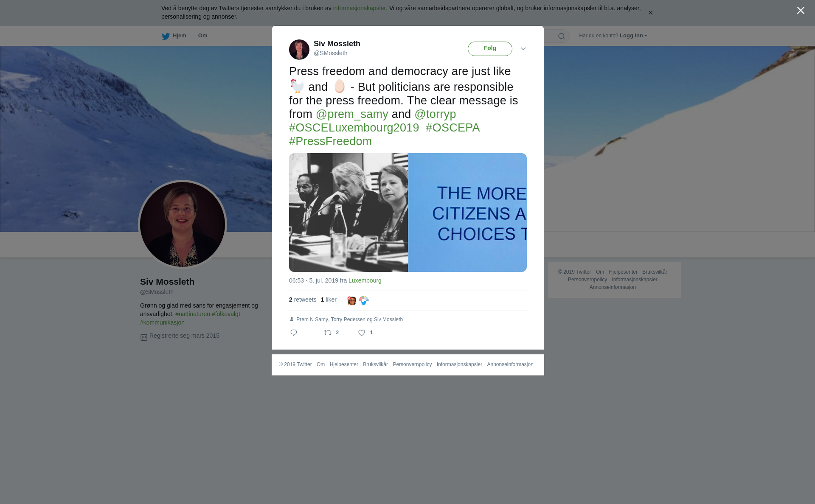Image resolution: width=815 pixels, height=504 pixels.
Task: Like the tweet with the heart icon
Action: pyautogui.click(x=362, y=333)
